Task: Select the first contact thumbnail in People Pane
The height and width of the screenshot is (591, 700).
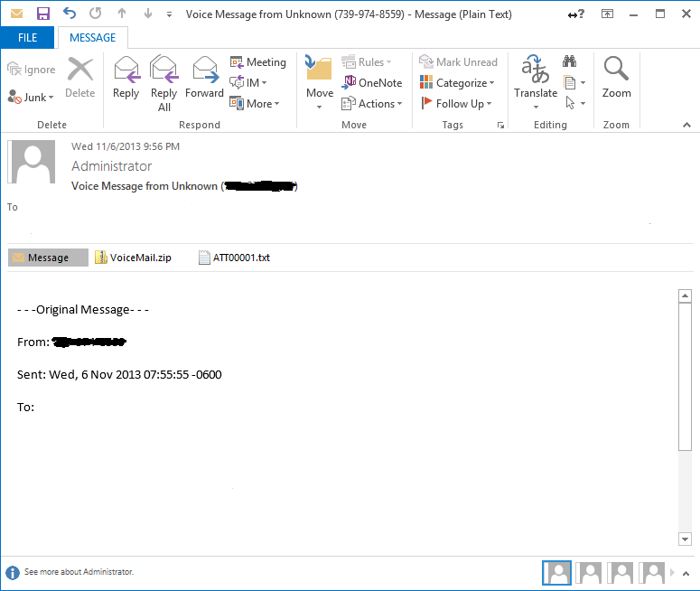Action: tap(556, 573)
